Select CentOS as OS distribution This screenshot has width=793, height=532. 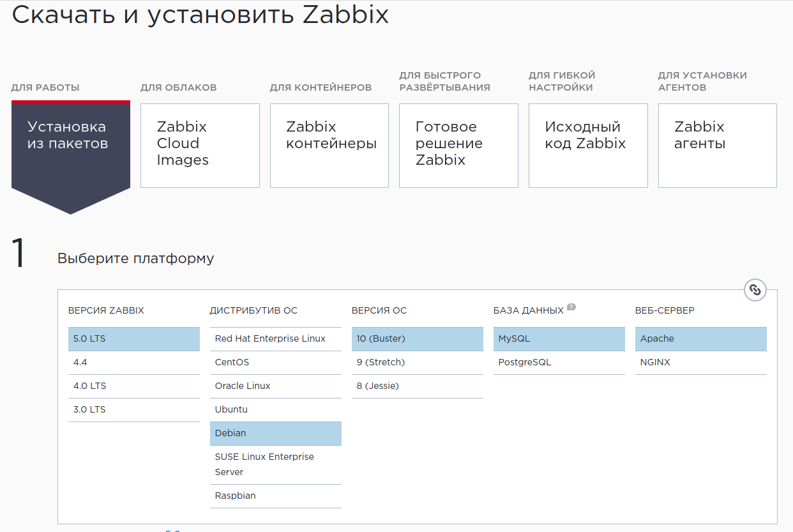(276, 363)
